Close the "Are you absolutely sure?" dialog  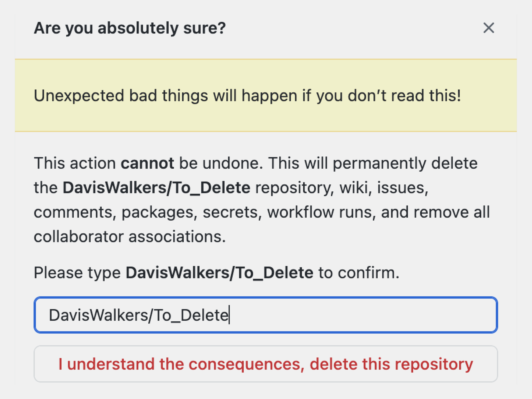(489, 28)
